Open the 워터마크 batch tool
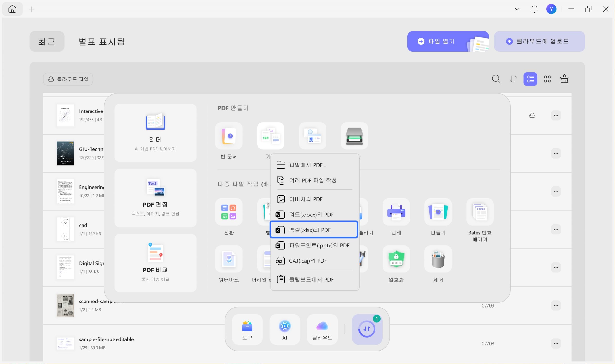The height and width of the screenshot is (364, 615). pyautogui.click(x=229, y=259)
